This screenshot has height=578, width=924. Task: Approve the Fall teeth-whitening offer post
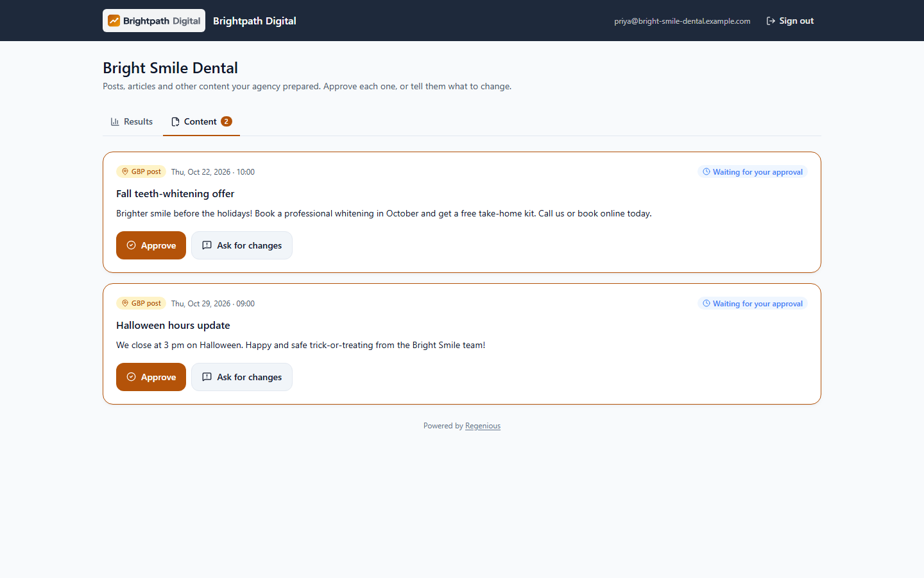pyautogui.click(x=151, y=245)
